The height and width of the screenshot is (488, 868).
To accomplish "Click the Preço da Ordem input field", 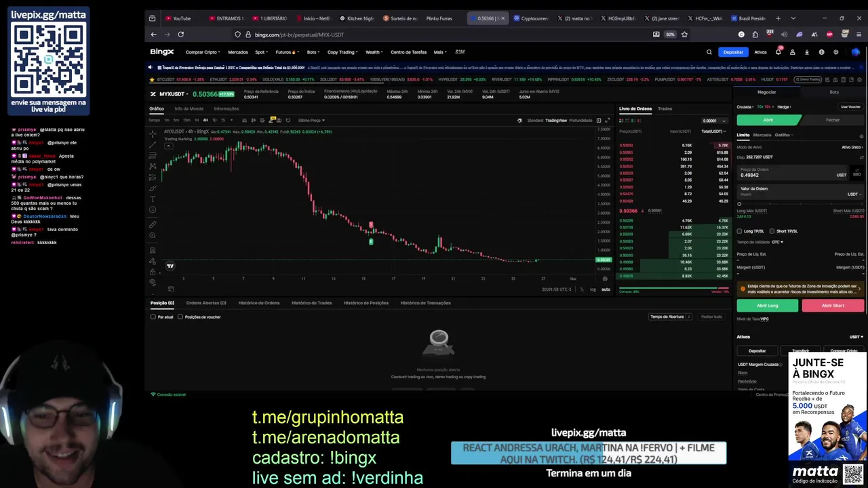I will 792,173.
